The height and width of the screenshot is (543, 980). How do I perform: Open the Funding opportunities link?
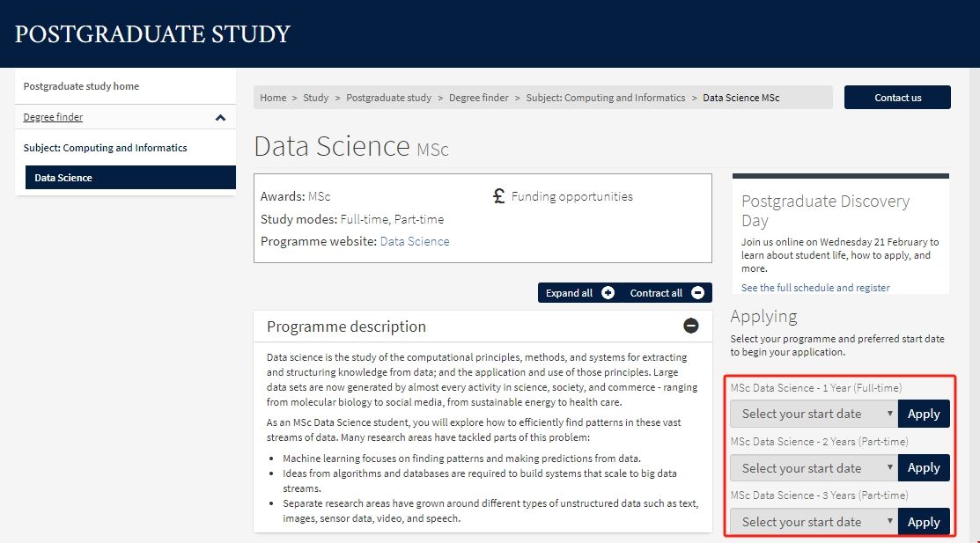click(x=571, y=196)
